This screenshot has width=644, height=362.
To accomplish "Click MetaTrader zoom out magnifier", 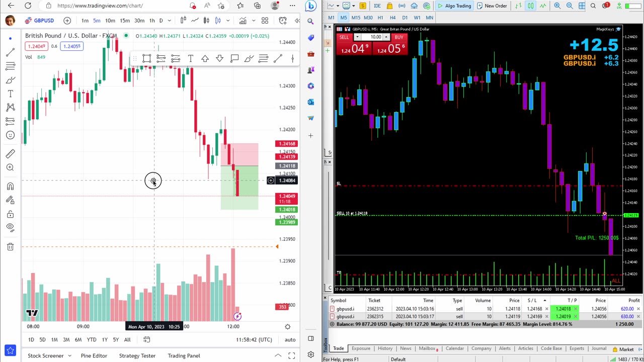I will (570, 6).
